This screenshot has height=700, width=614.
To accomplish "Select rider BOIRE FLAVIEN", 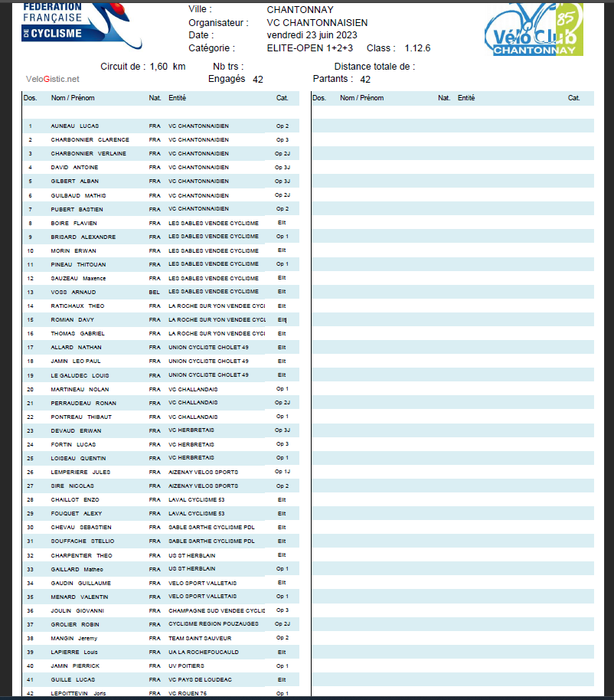I will tap(73, 223).
